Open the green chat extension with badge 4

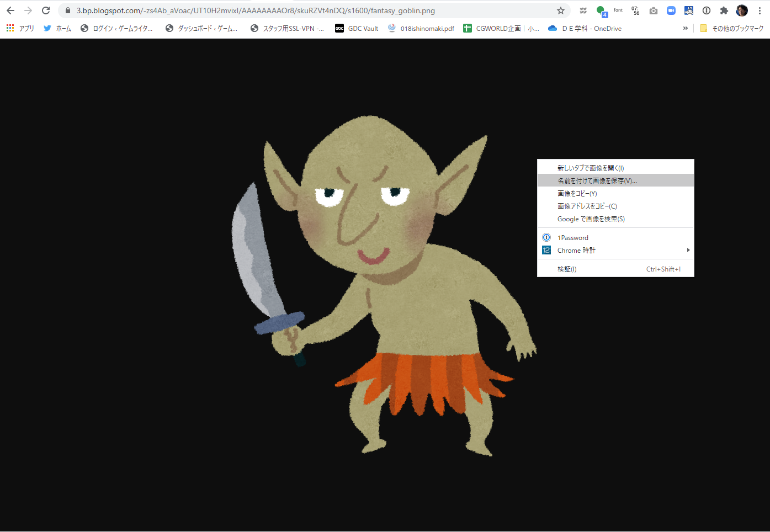tap(601, 11)
